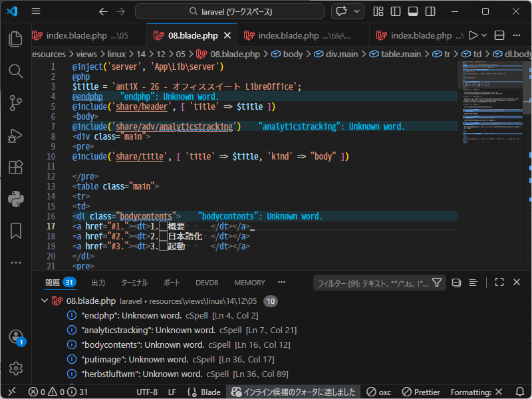Open the Run and Debug view
The image size is (532, 399).
click(x=15, y=135)
